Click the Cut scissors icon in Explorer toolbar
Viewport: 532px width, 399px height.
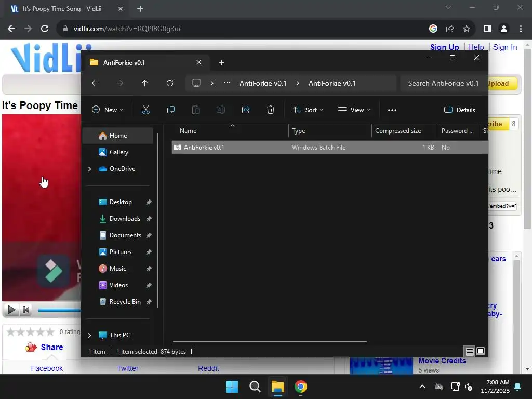pyautogui.click(x=145, y=110)
